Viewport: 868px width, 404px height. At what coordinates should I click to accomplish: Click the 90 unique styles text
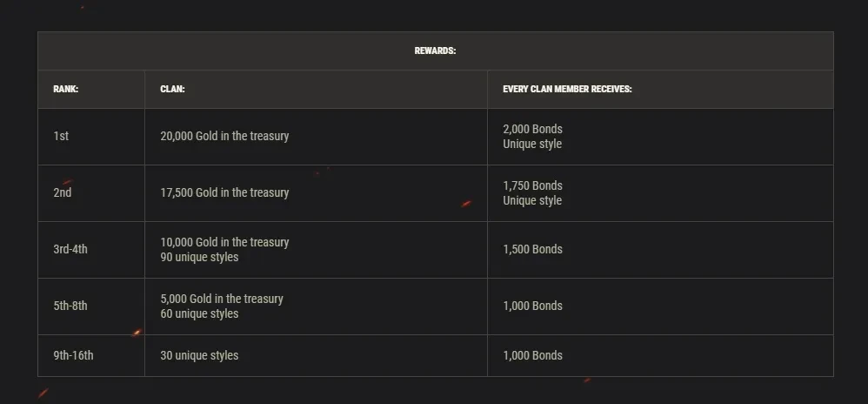(199, 257)
